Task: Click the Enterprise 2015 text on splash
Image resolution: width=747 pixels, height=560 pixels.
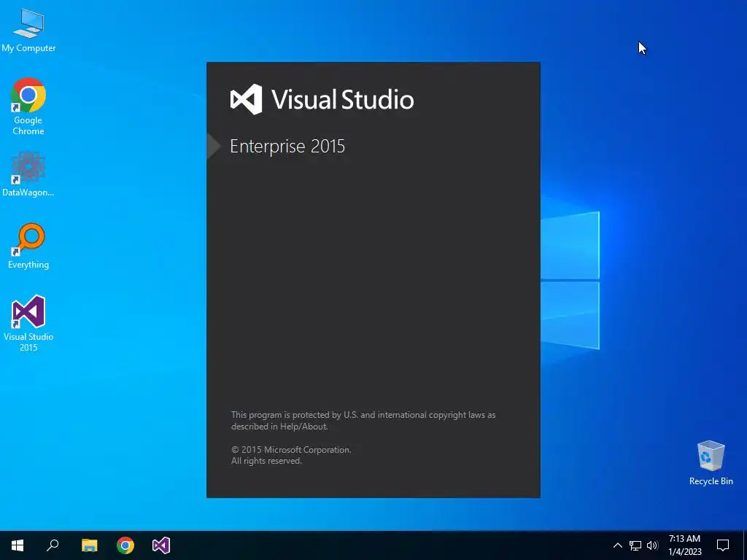Action: pos(287,146)
